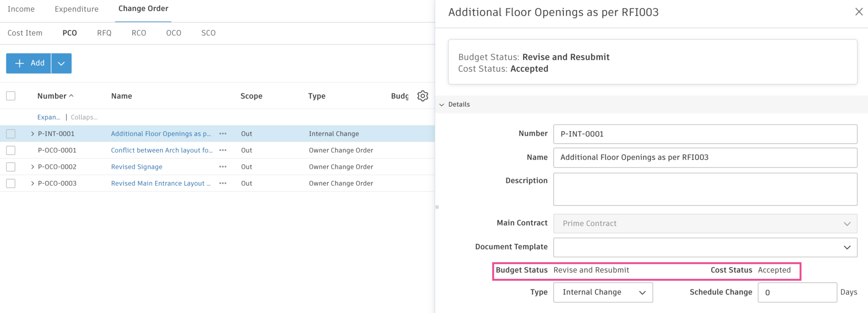Screen dimensions: 868x313
Task: Check the box for P-OCO-0002 row
Action: (11, 167)
